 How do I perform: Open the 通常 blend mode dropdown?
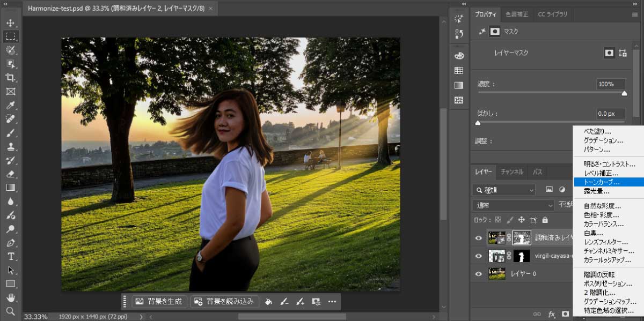(514, 205)
